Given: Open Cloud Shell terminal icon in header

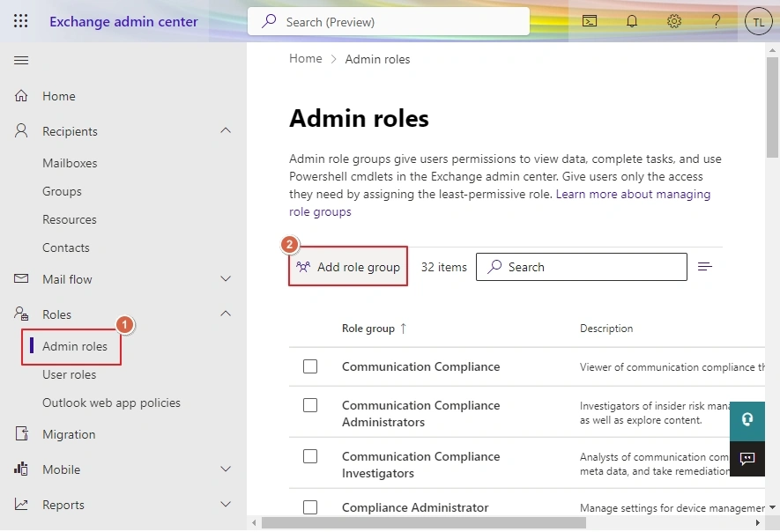Looking at the screenshot, I should [590, 21].
